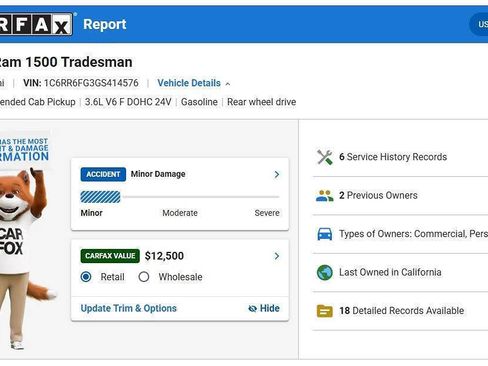
Task: Select the Retail radio button
Action: [x=86, y=277]
